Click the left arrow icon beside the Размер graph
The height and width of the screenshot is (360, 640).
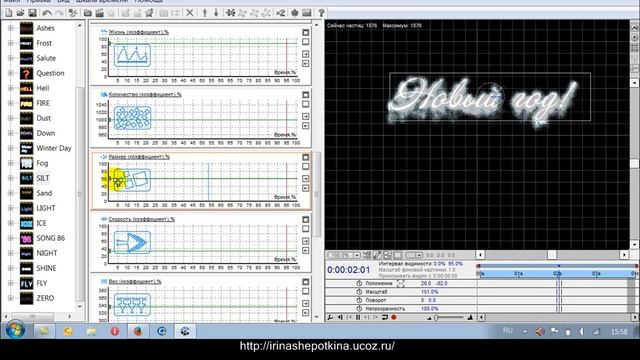[x=305, y=188]
